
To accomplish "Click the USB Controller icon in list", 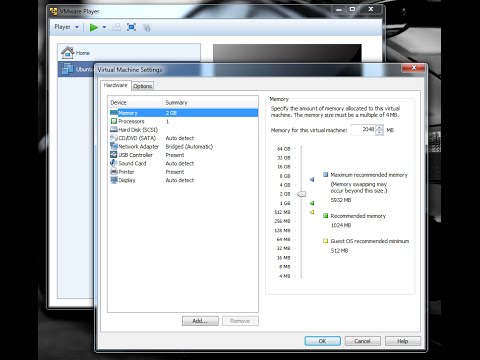I will pyautogui.click(x=114, y=155).
